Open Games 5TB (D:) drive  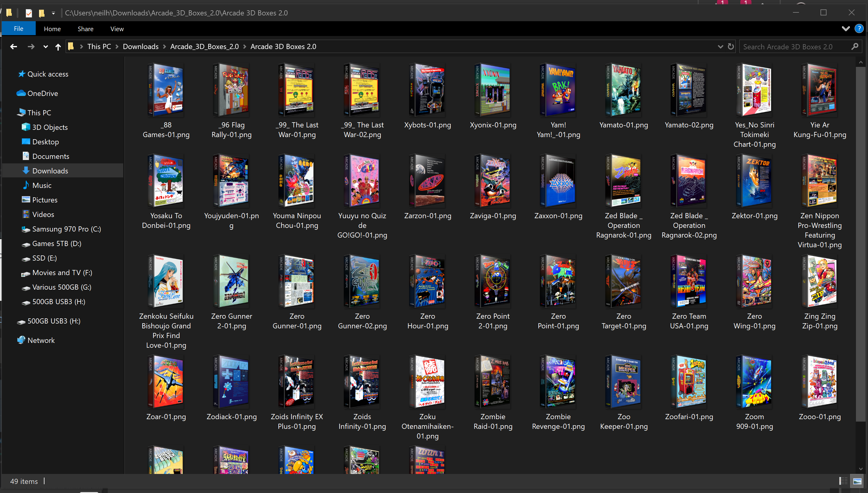tap(51, 243)
